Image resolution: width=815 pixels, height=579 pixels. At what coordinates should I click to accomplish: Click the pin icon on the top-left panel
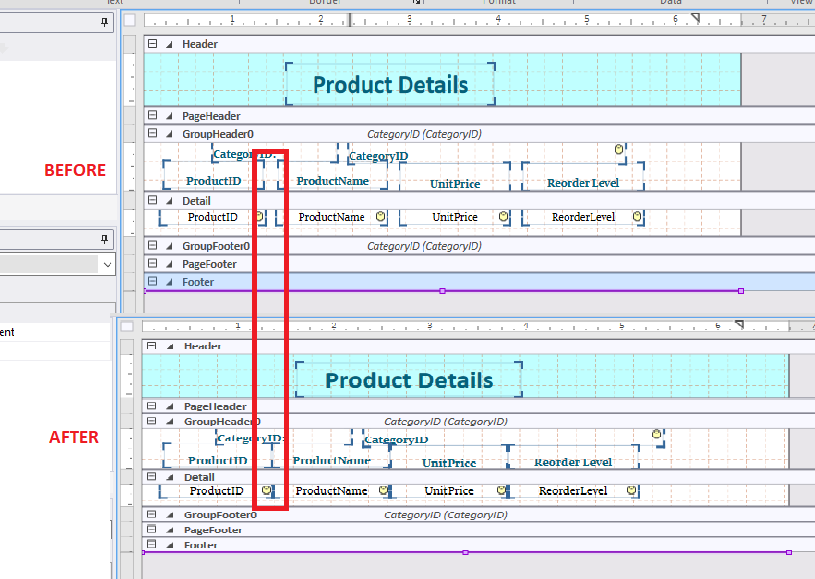tap(104, 22)
